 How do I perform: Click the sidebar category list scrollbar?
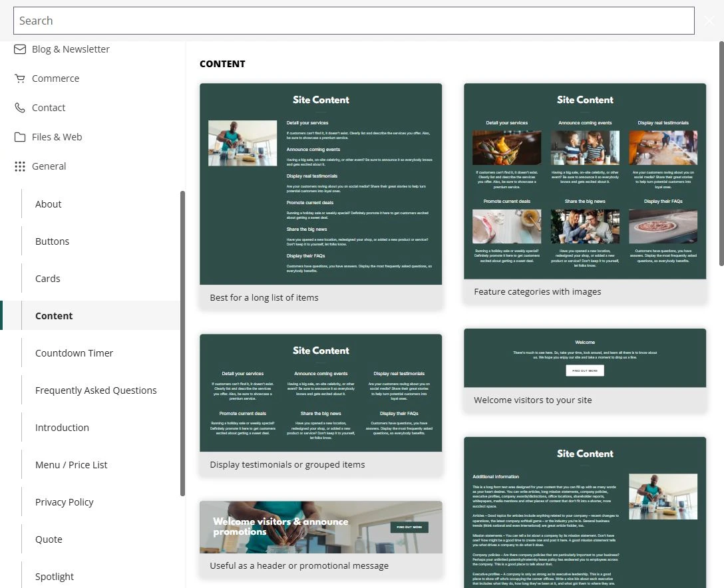(182, 343)
